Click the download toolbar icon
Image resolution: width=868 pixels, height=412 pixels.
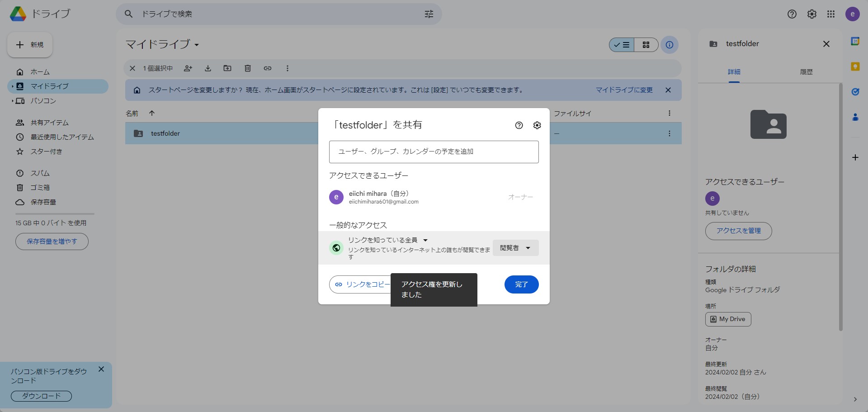(208, 68)
